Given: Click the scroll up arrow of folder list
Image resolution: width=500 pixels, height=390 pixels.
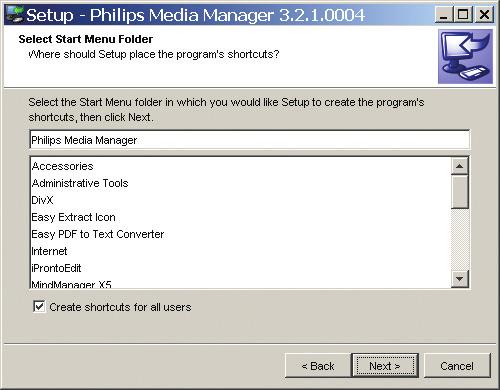Looking at the screenshot, I should point(460,166).
